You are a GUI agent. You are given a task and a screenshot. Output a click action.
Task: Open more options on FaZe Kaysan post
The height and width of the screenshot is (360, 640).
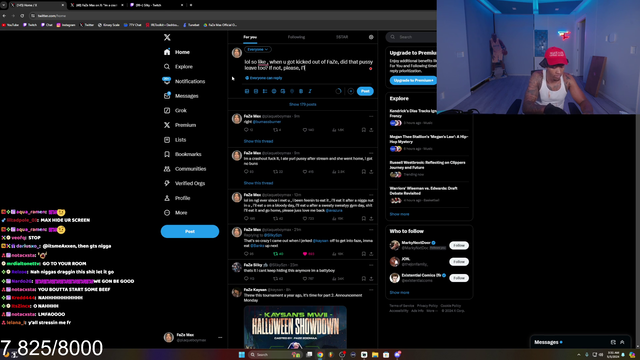371,290
